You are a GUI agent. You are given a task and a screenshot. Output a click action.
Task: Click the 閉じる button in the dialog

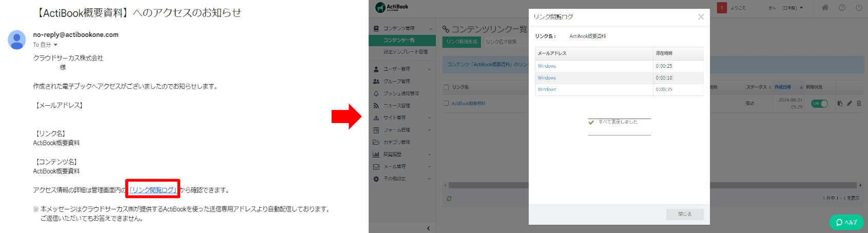pos(685,214)
